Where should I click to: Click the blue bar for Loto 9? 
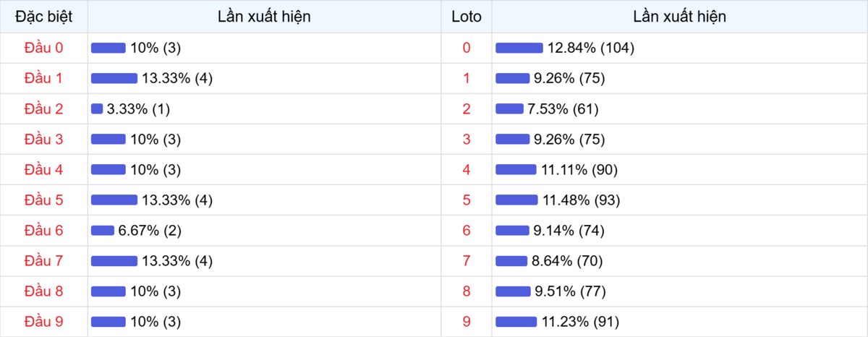pyautogui.click(x=516, y=322)
